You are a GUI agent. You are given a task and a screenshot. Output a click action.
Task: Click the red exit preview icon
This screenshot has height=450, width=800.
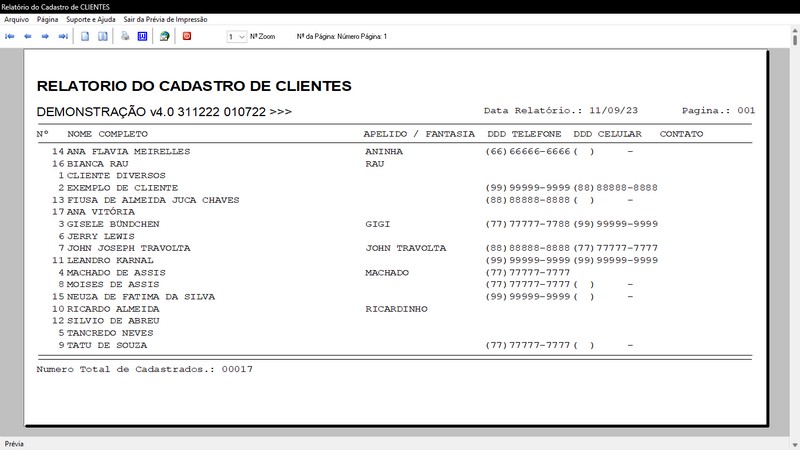pos(187,36)
